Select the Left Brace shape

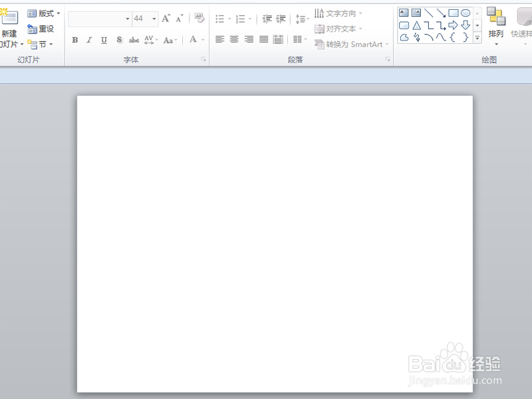click(453, 37)
